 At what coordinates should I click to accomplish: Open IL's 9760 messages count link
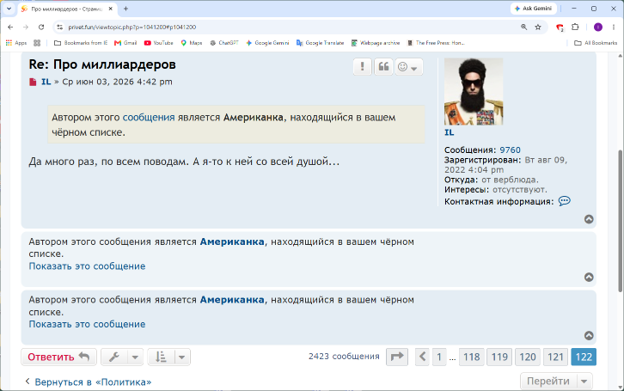tap(510, 150)
